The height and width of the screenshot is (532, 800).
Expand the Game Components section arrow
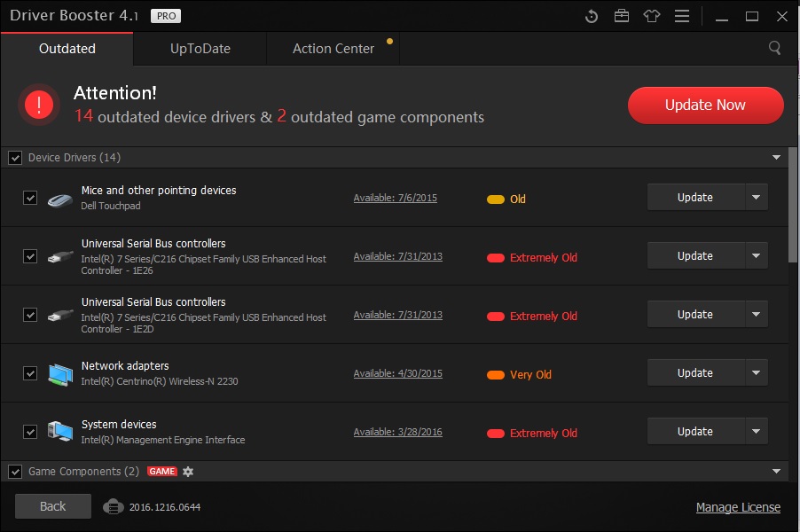click(x=777, y=472)
